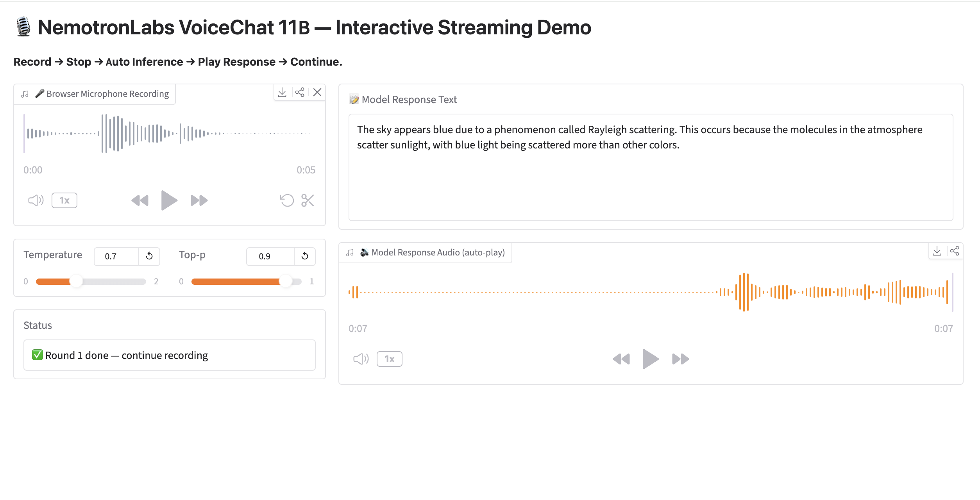
Task: Click the microphone recording 0:05 duration
Action: pyautogui.click(x=306, y=170)
